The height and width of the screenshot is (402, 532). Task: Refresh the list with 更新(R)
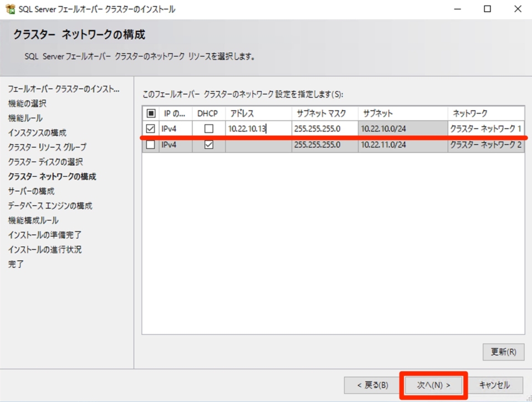[x=504, y=352]
